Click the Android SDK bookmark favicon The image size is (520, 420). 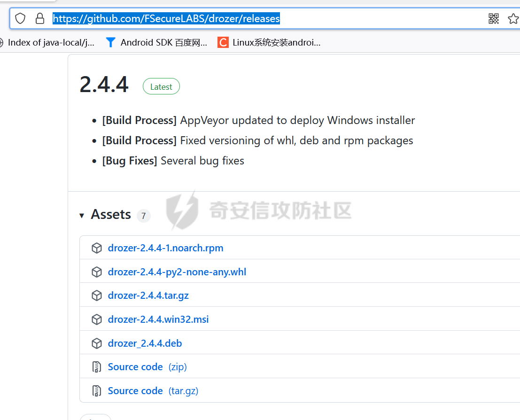tap(111, 42)
